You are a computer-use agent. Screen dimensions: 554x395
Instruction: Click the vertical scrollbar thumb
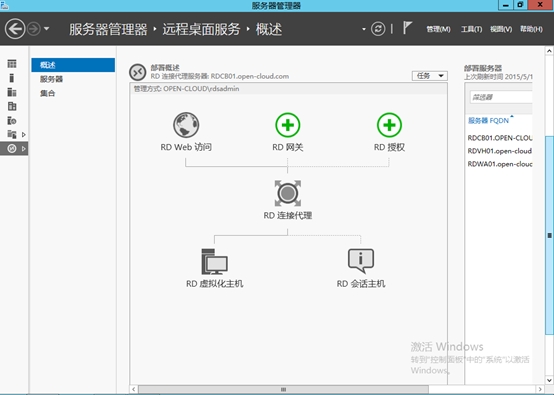point(549,235)
